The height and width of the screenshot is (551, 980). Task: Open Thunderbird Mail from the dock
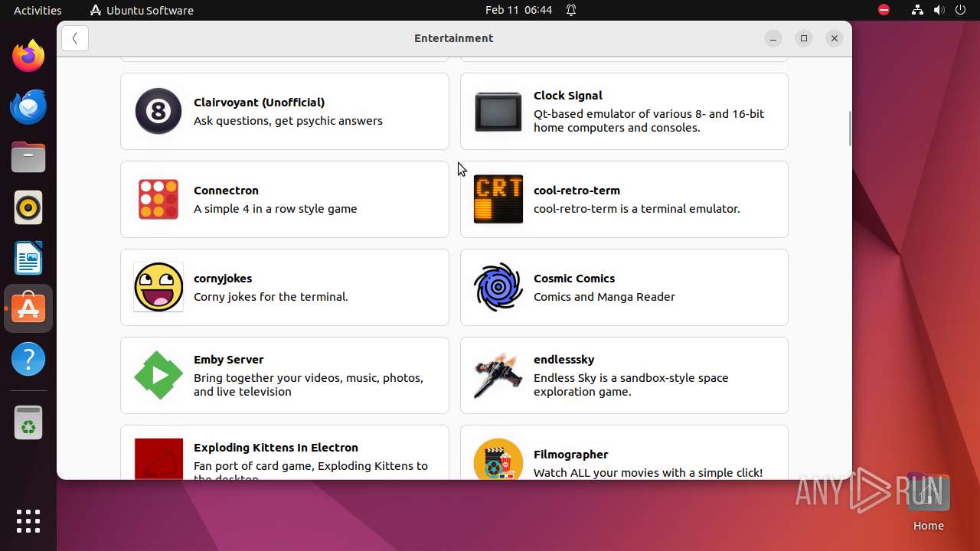(x=28, y=106)
